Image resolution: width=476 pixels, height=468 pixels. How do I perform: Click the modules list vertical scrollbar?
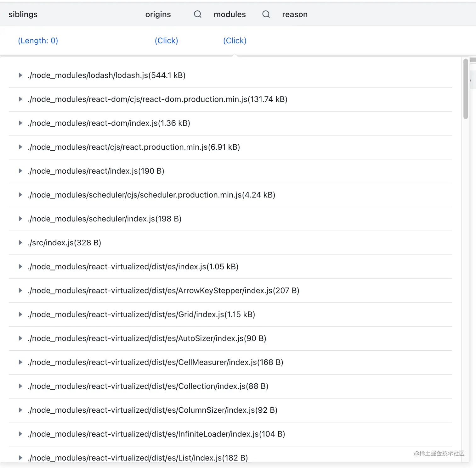466,89
